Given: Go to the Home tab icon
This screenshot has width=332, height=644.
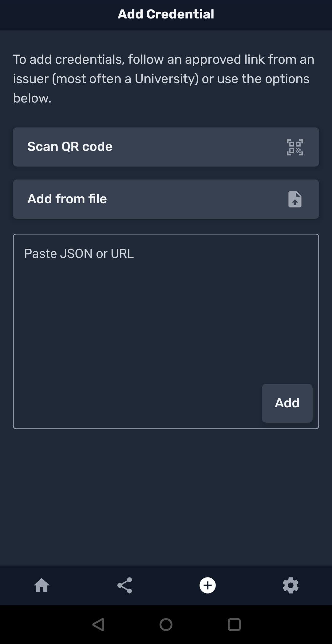Looking at the screenshot, I should (x=41, y=585).
